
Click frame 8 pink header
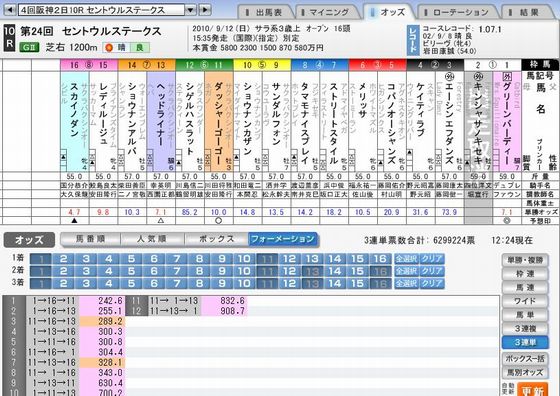(x=89, y=65)
